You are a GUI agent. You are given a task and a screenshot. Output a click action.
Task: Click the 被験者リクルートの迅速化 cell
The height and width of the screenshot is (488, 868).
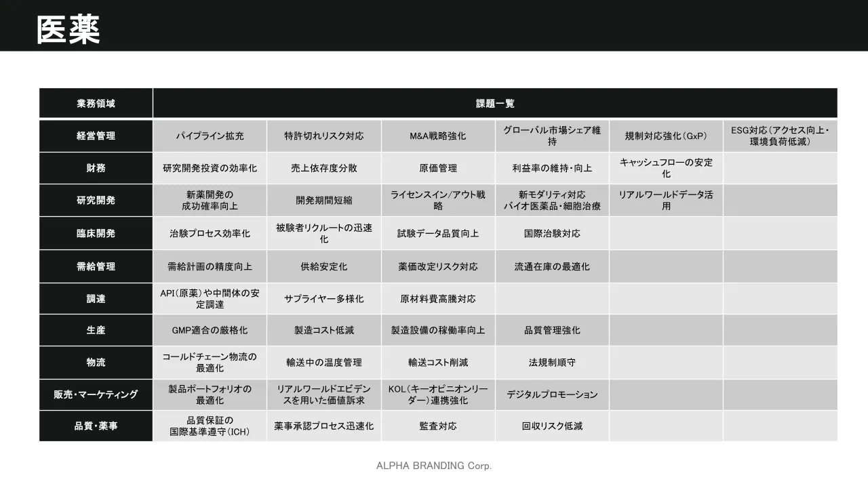pos(324,233)
